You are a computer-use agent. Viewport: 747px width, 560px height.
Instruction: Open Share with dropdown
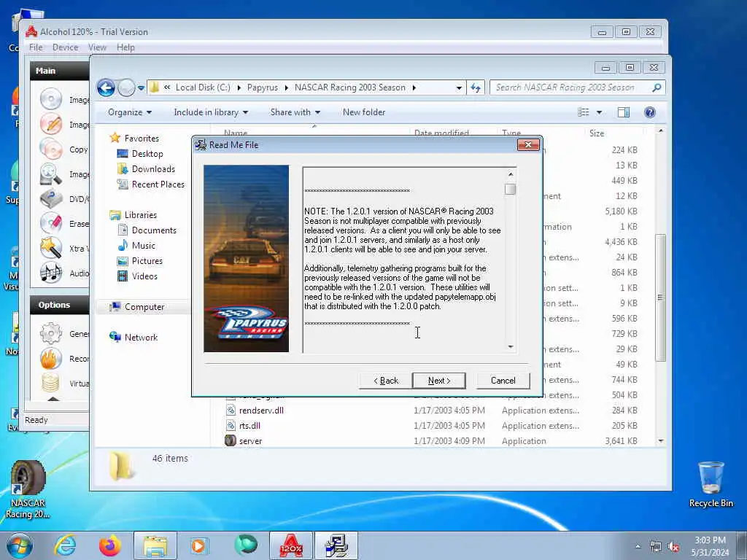(295, 112)
